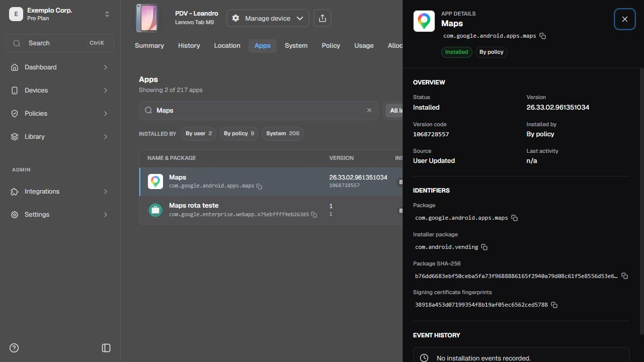Viewport: 644px width, 362px height.
Task: Select the Apps tab
Action: [x=263, y=46]
